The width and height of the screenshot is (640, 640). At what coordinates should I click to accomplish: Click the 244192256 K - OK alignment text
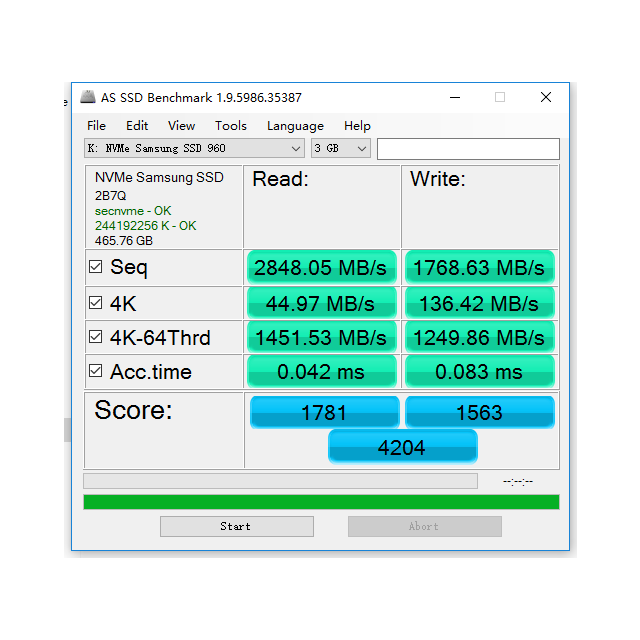(146, 226)
